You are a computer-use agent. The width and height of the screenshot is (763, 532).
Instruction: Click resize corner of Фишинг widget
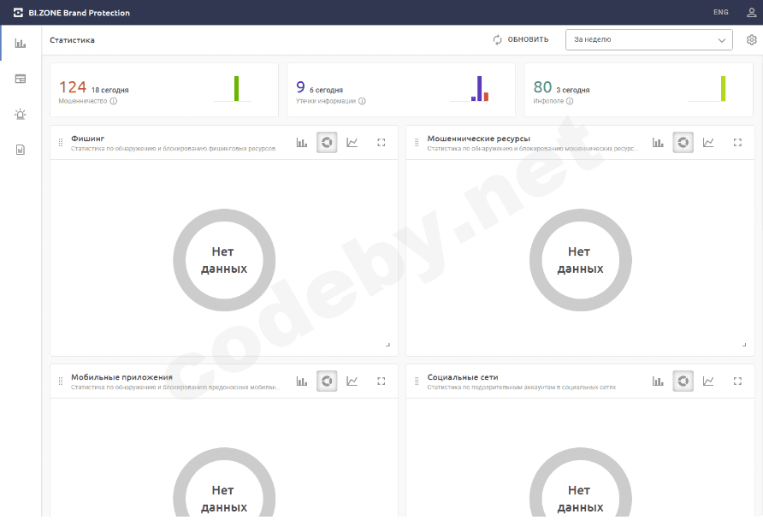[387, 345]
